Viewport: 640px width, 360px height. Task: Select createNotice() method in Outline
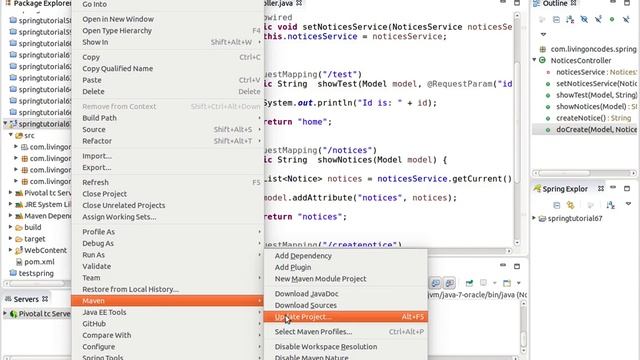(x=593, y=118)
